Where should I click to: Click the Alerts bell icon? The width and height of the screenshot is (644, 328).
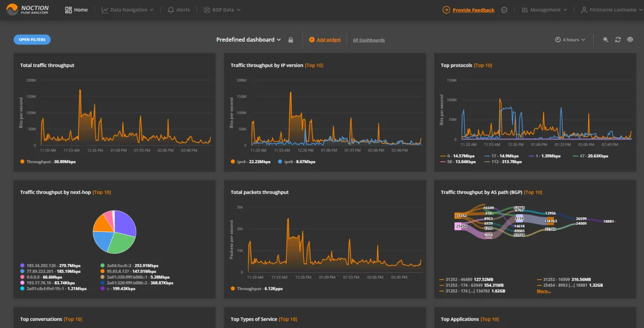171,10
